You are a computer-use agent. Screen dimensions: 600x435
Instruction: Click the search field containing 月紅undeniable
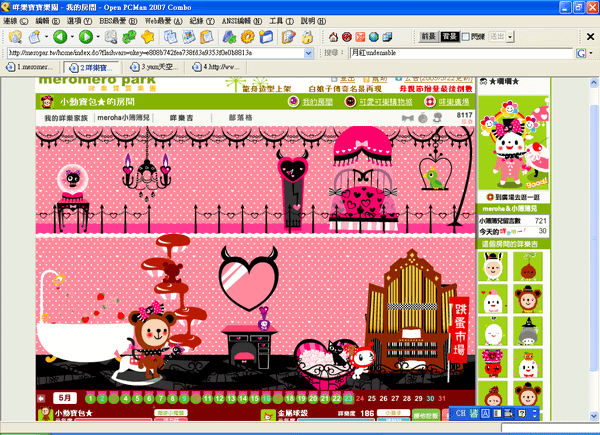(461, 53)
